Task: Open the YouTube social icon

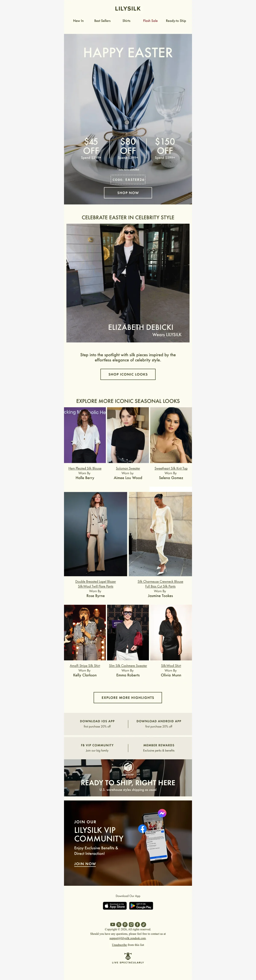Action: coord(113,924)
